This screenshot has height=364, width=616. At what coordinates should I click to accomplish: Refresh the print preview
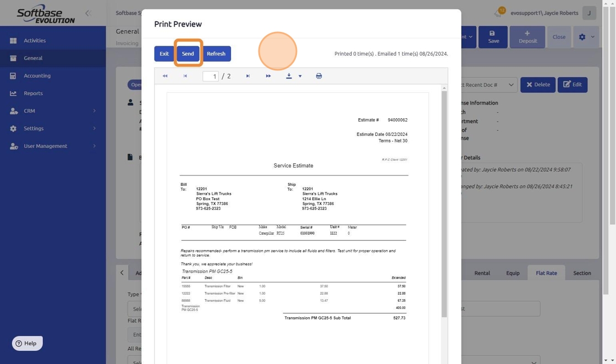click(x=216, y=53)
